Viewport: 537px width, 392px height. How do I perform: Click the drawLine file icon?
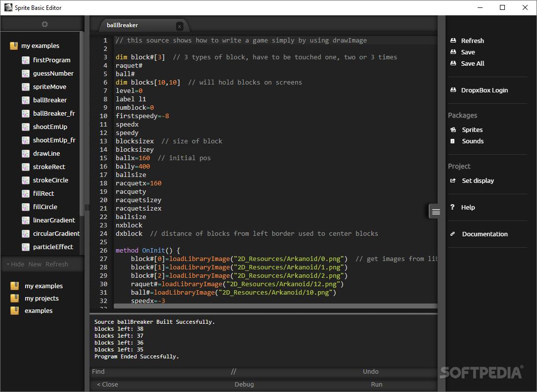click(x=26, y=154)
